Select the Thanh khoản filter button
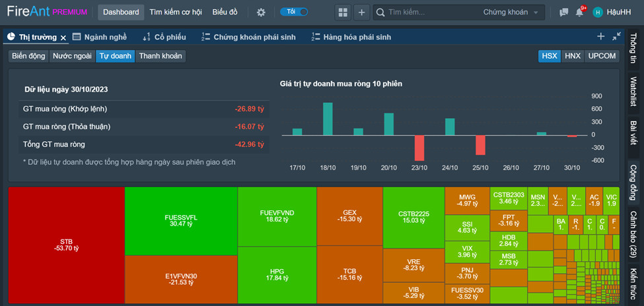 (x=161, y=56)
